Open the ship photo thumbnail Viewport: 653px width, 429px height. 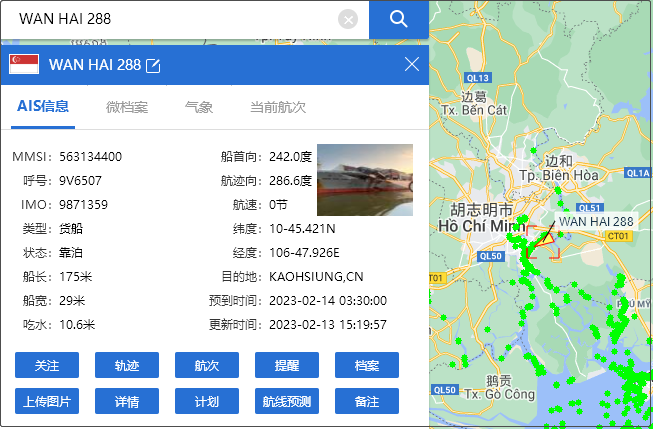(364, 180)
